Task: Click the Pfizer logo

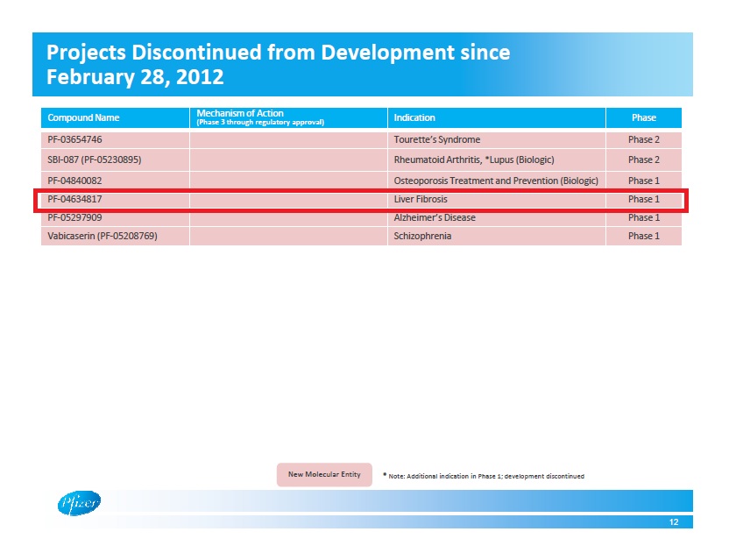Action: point(79,503)
